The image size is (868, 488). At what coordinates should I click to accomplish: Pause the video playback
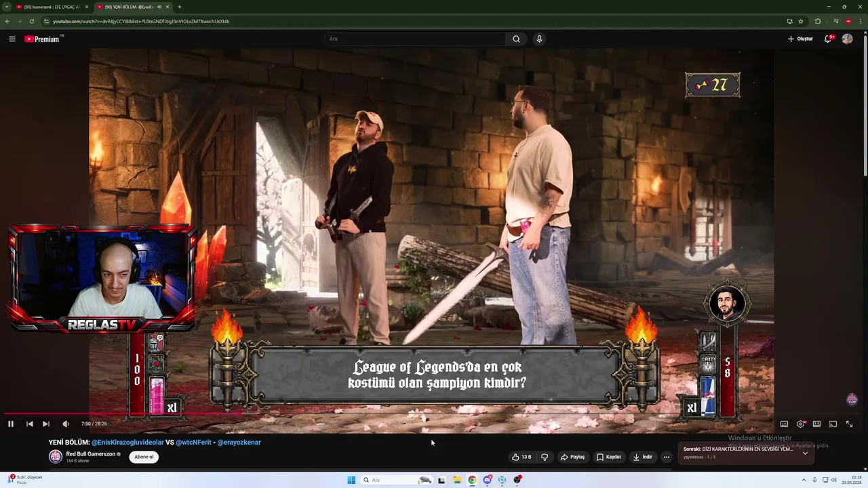11,424
